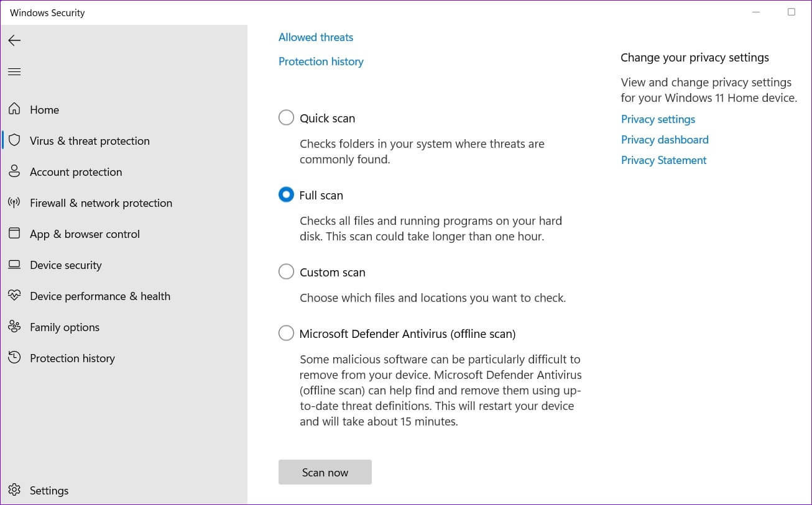Viewport: 812px width, 505px height.
Task: Click the Windows Security window title
Action: coord(47,12)
